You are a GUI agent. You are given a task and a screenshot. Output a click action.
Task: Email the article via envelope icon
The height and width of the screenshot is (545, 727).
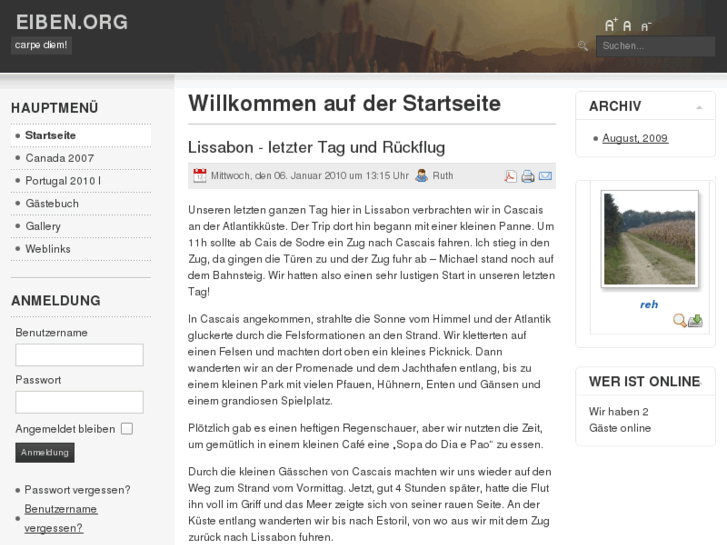coord(545,176)
